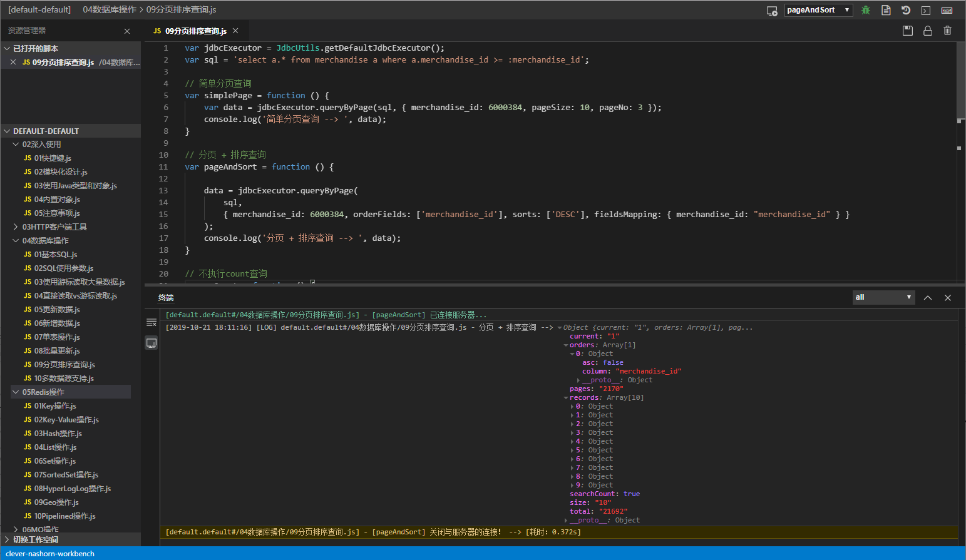Viewport: 966px width, 560px height.
Task: Open 04直接读取vs游标读取.js file
Action: pos(75,296)
